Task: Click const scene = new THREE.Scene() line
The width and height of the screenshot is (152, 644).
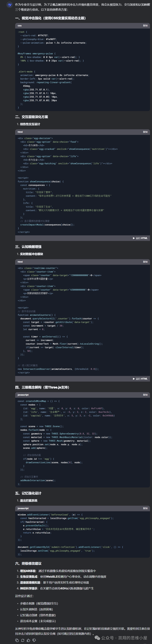Action: pos(42,426)
